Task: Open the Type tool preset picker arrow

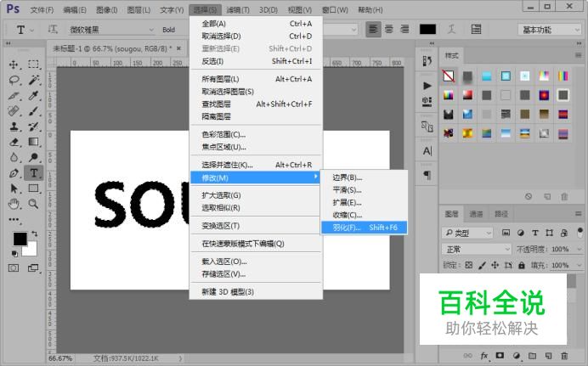Action: tap(32, 30)
